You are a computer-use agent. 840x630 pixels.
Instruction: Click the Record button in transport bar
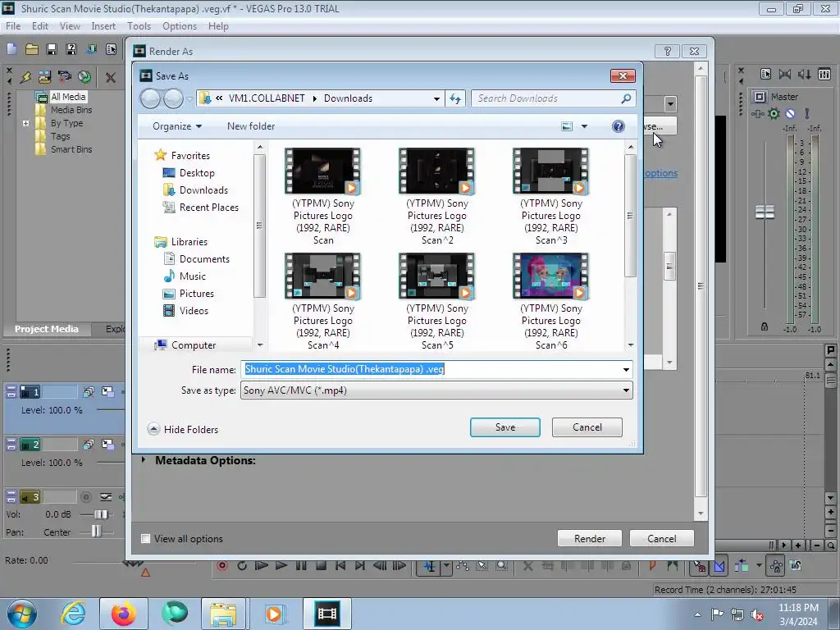[222, 565]
